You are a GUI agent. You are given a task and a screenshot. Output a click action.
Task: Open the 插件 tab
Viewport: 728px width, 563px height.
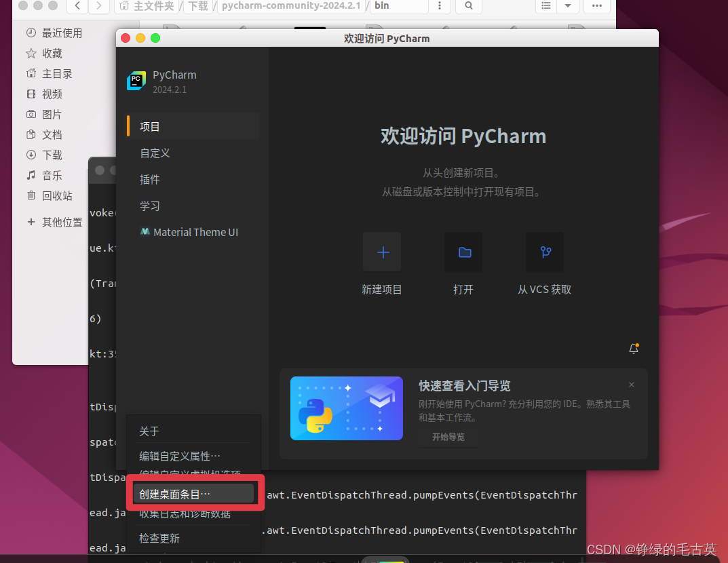coord(193,180)
